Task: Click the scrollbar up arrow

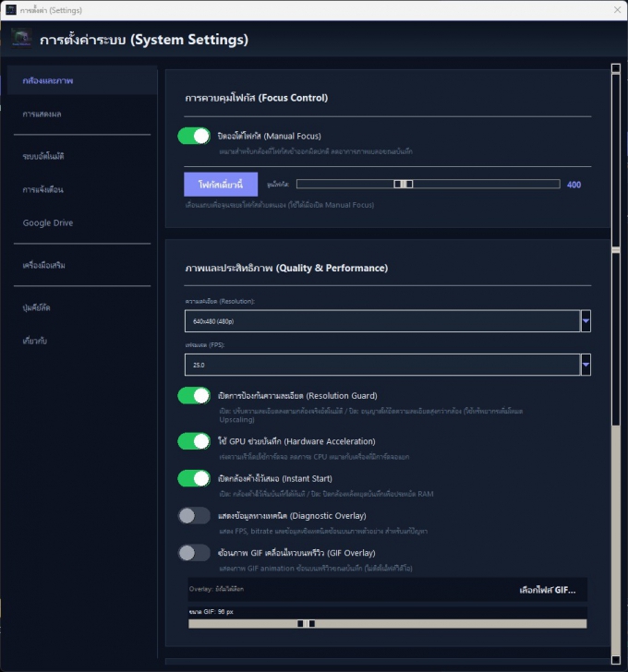Action: coord(616,68)
